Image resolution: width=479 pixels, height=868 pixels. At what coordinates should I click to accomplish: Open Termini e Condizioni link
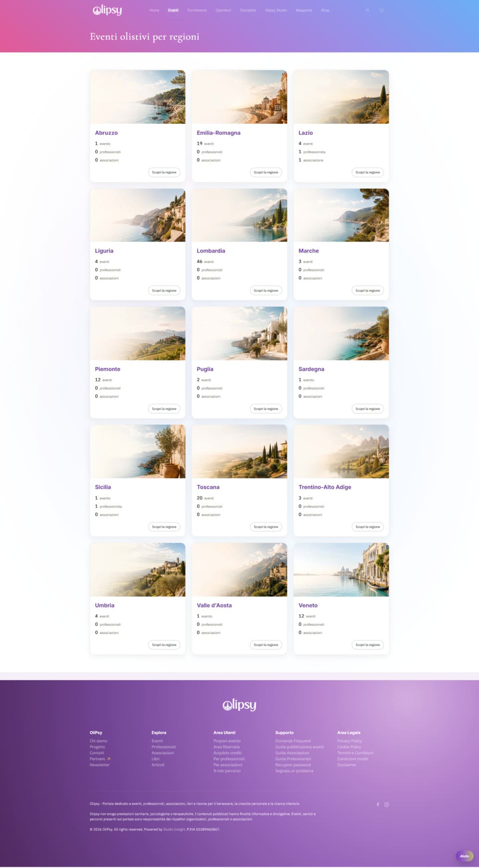click(355, 753)
